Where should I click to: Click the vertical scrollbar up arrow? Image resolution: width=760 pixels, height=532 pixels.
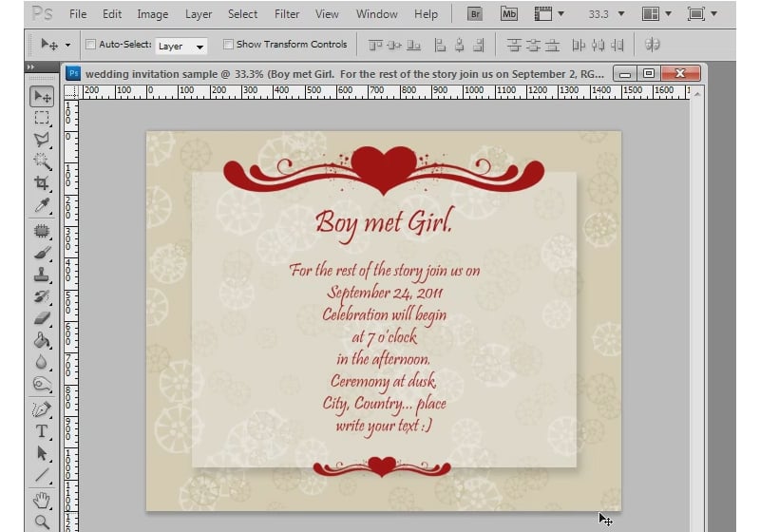(697, 93)
